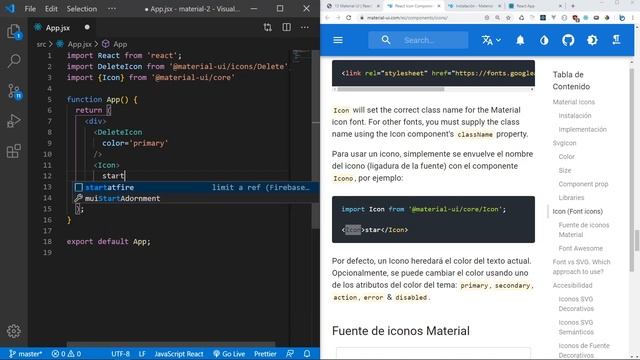Toggle light/dark theme

[x=592, y=40]
